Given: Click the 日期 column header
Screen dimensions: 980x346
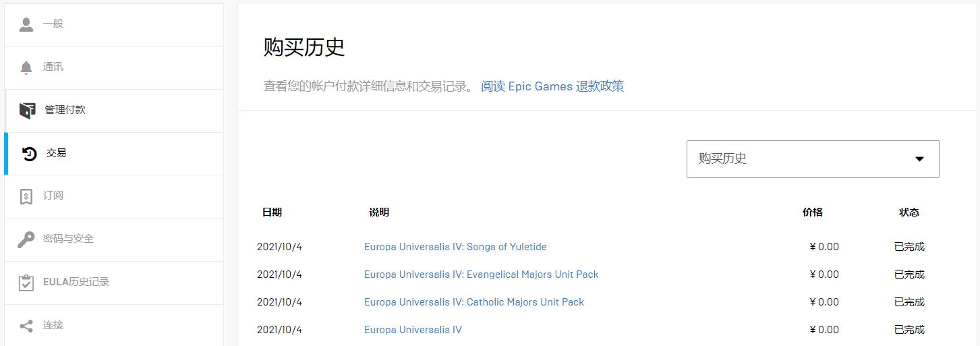Looking at the screenshot, I should click(x=272, y=212).
